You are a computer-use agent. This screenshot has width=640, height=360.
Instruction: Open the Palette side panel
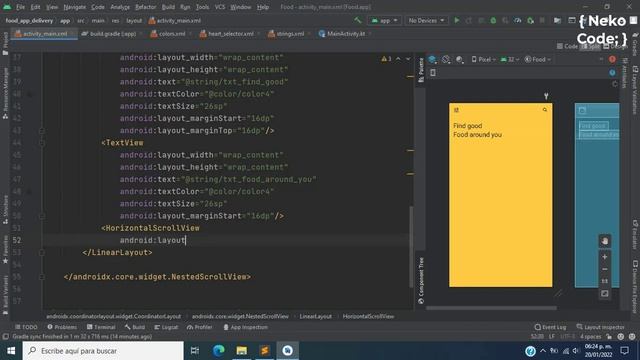click(x=421, y=70)
